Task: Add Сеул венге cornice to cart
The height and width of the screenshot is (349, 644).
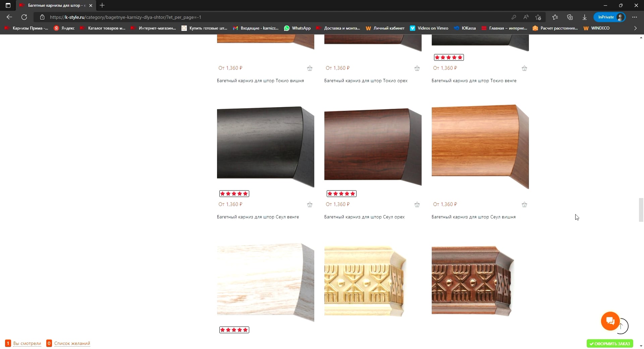Action: tap(310, 204)
